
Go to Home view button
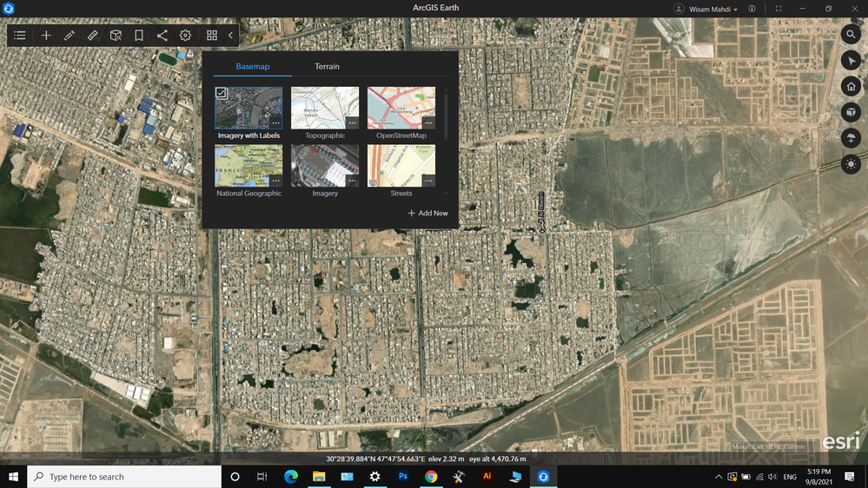pos(851,86)
